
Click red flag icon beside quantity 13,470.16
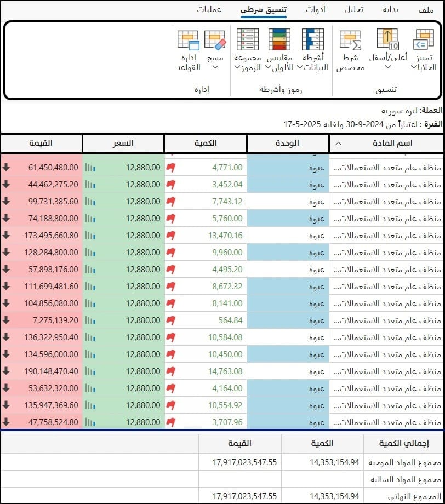pos(171,236)
